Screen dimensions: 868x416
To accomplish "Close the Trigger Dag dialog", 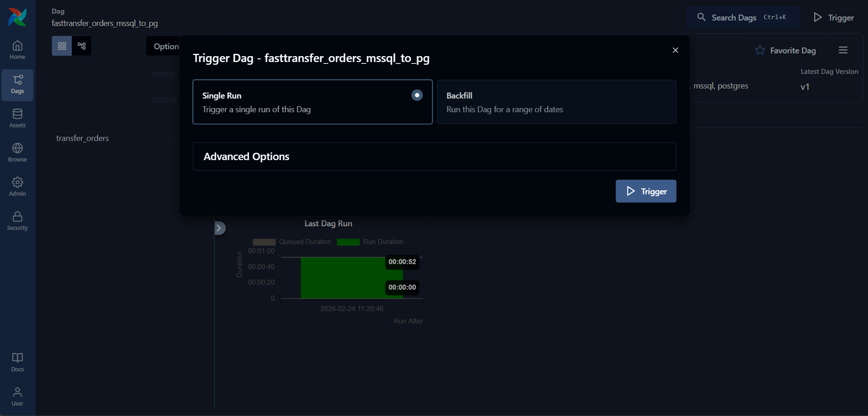I will [x=675, y=50].
